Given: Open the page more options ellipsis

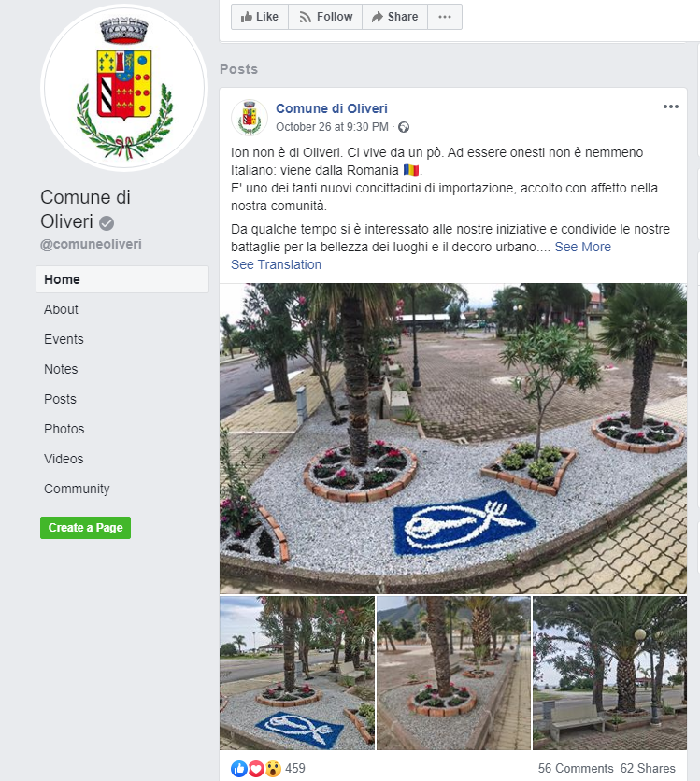Looking at the screenshot, I should (445, 17).
